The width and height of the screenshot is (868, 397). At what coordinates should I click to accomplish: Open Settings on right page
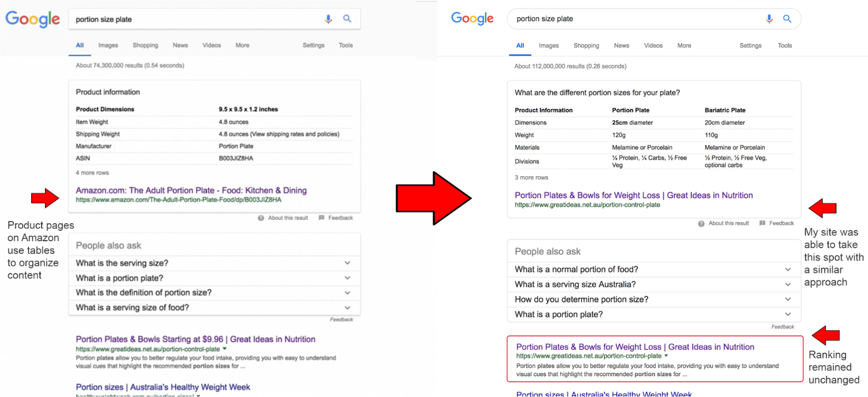point(750,46)
